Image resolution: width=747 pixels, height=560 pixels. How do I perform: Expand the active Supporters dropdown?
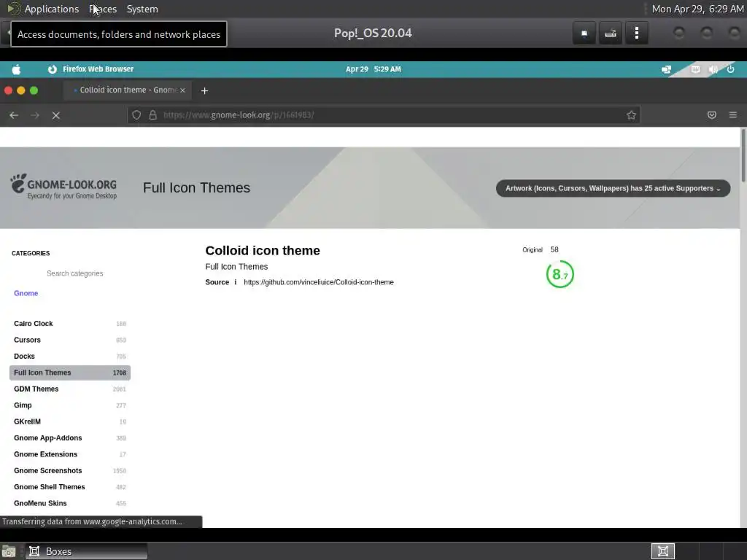(613, 189)
